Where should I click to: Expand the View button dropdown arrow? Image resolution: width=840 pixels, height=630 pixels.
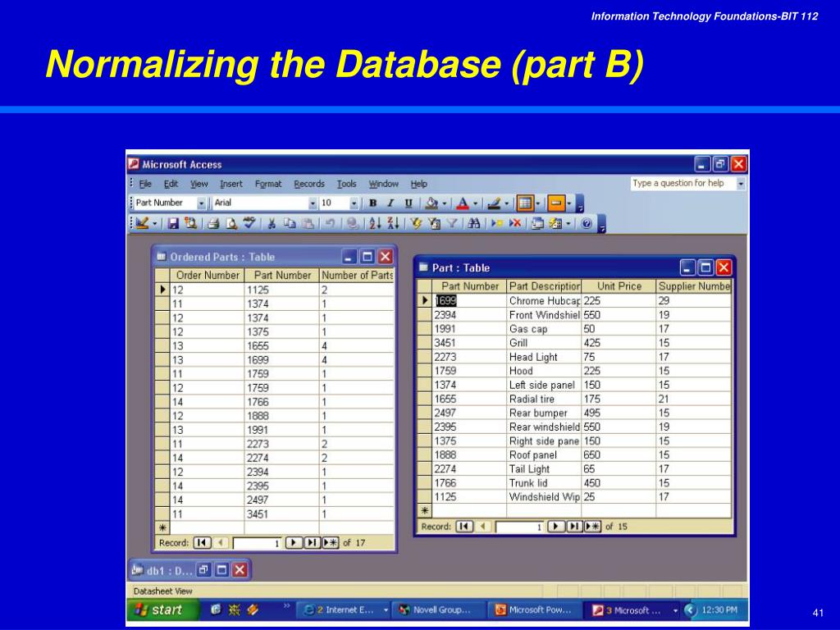154,223
